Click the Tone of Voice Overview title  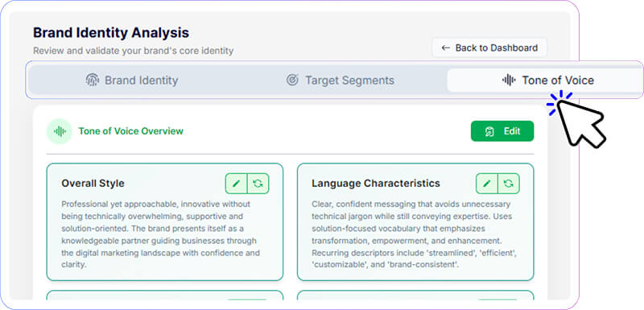point(131,131)
